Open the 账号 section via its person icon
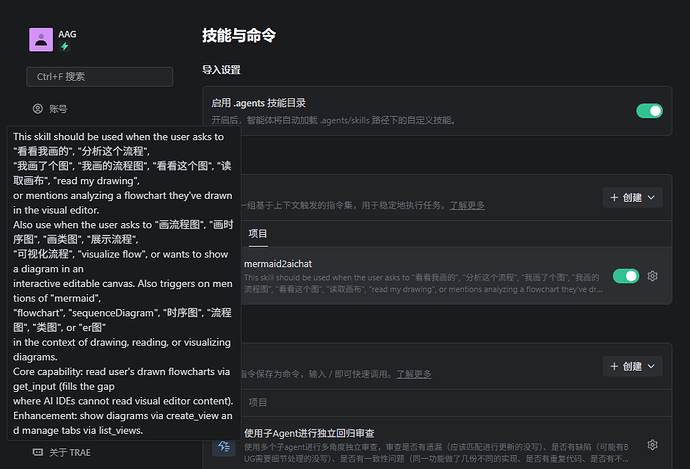Image resolution: width=690 pixels, height=469 pixels. (x=38, y=109)
